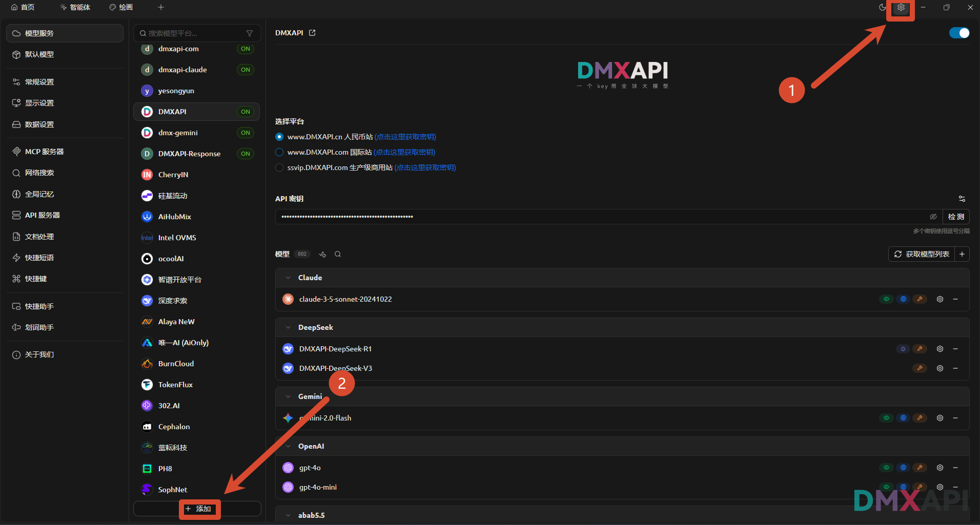
Task: Collapse the OpenAI model group
Action: [x=288, y=446]
